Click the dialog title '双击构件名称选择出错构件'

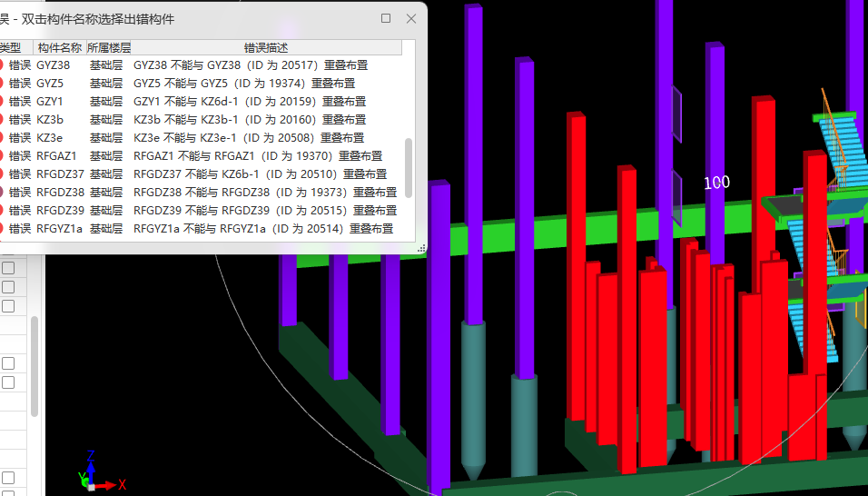click(98, 19)
